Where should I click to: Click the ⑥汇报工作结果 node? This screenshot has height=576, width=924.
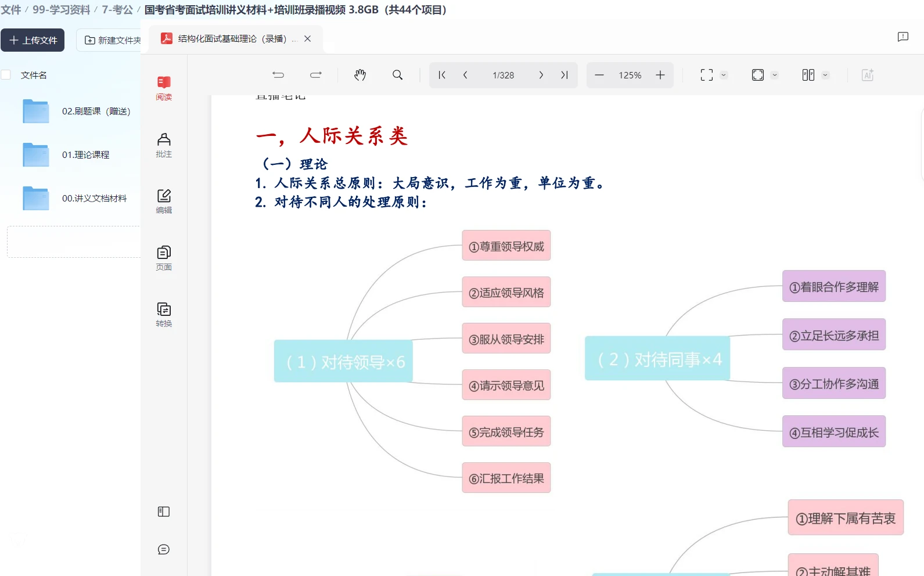click(506, 478)
